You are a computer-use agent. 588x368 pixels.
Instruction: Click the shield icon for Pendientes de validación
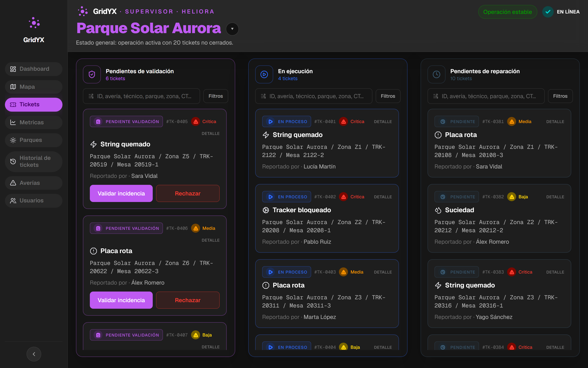[92, 74]
